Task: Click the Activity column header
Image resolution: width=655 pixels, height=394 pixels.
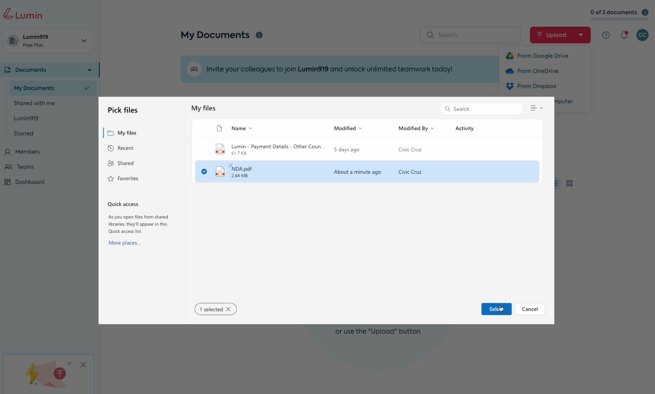Action: tap(465, 128)
